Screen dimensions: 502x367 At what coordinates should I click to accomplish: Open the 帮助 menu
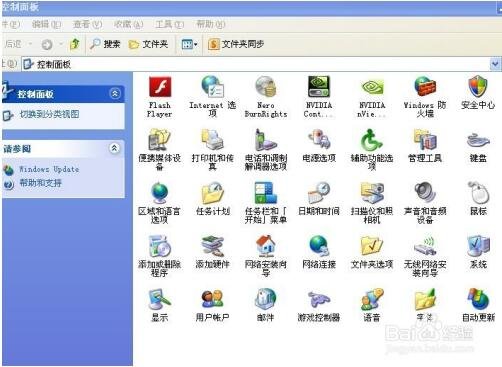(211, 24)
